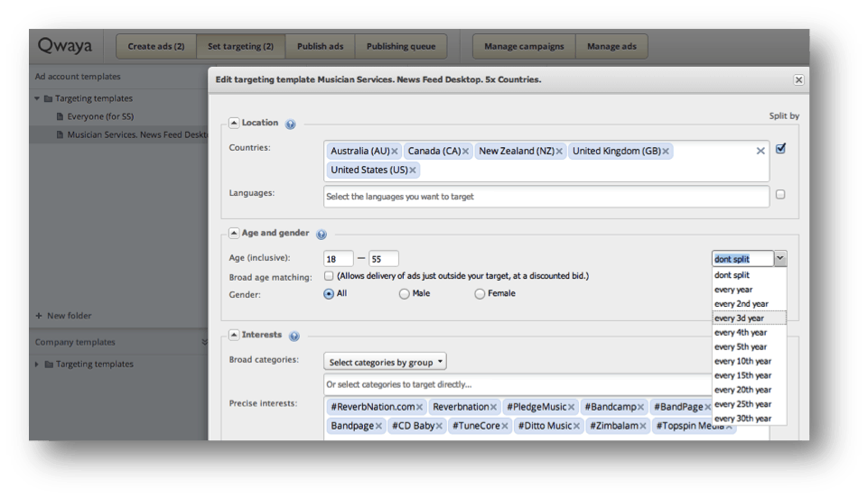
Task: Click the maximum age field 55
Action: point(384,259)
